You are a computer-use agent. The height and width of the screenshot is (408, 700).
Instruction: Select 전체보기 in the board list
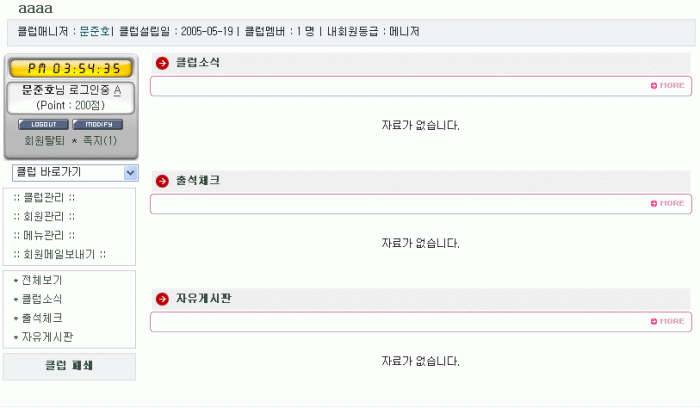tap(41, 280)
